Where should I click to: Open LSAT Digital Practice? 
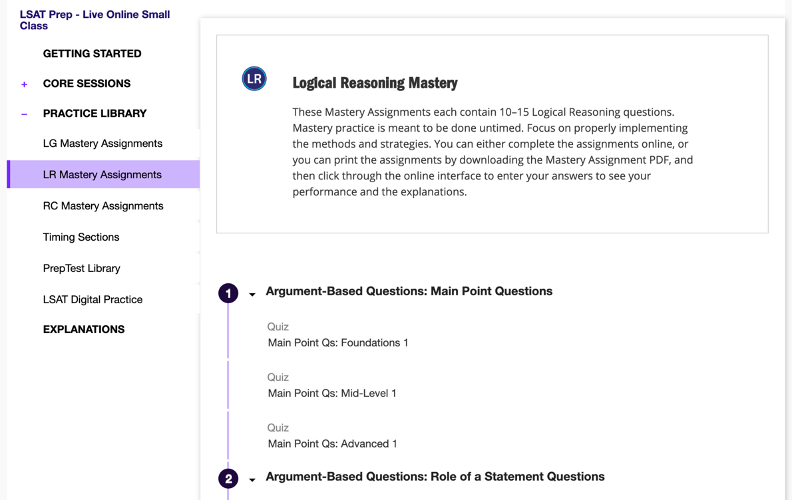click(92, 299)
